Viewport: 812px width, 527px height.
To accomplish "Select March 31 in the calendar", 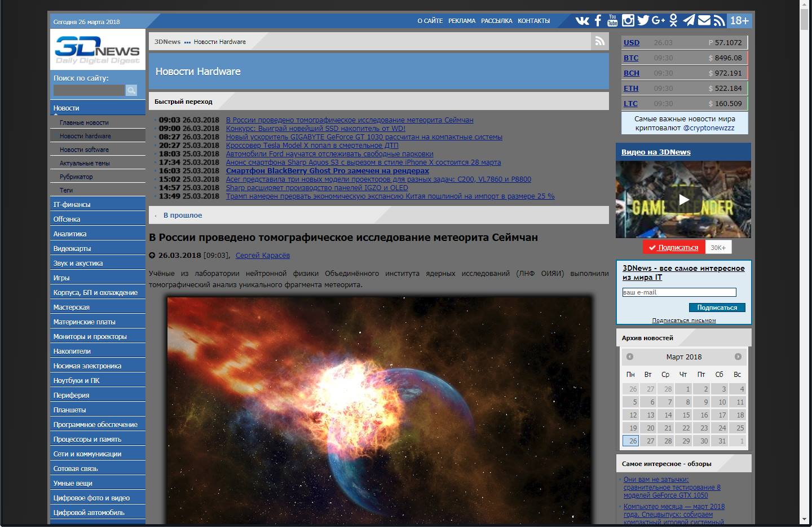I will (x=721, y=441).
